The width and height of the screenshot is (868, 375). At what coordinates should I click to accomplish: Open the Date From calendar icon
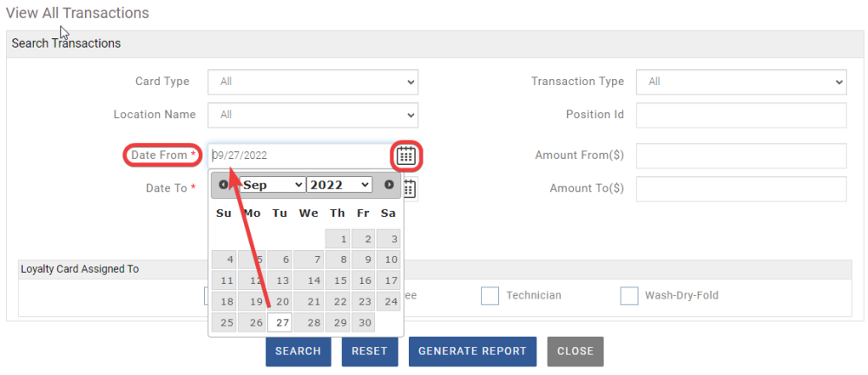coord(406,156)
